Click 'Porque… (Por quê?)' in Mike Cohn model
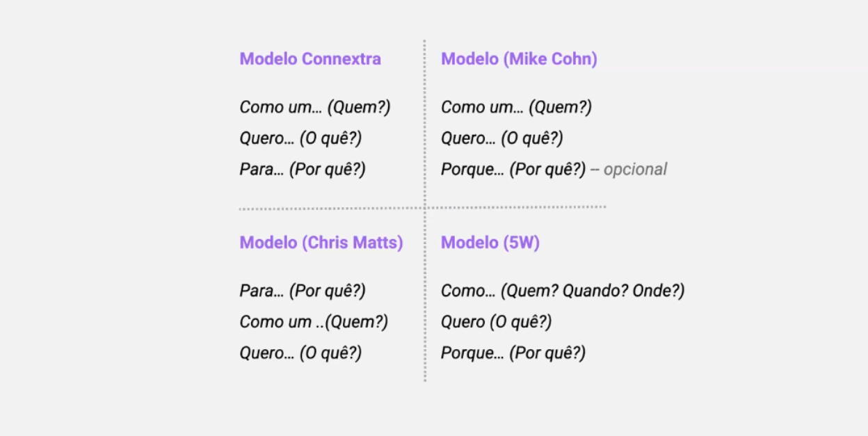 (513, 169)
